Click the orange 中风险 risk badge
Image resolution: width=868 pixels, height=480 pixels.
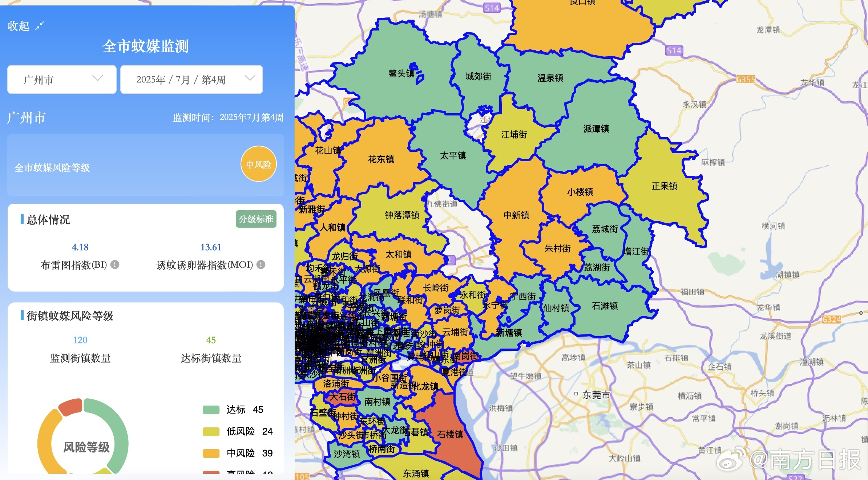click(x=258, y=164)
